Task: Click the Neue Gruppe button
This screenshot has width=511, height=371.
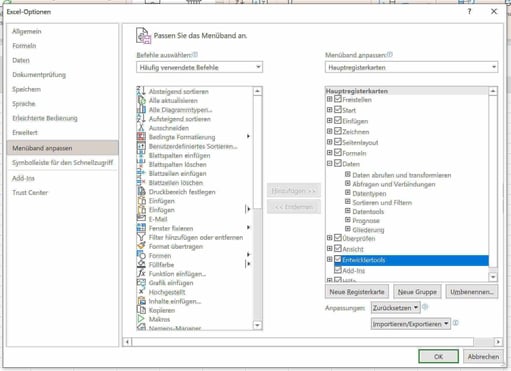Action: click(x=417, y=292)
